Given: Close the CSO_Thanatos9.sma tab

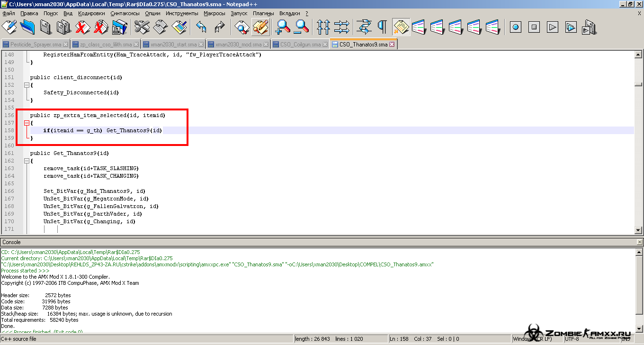Looking at the screenshot, I should pyautogui.click(x=392, y=45).
